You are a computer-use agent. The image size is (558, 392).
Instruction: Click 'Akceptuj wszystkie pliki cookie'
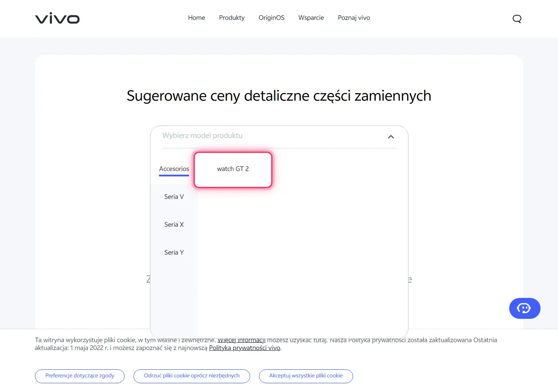[306, 376]
